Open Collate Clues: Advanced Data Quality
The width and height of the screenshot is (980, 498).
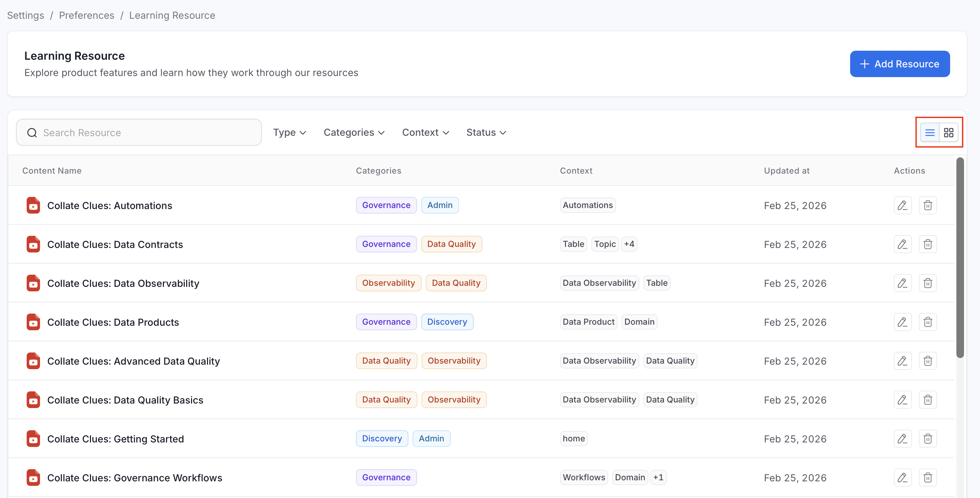coord(134,361)
